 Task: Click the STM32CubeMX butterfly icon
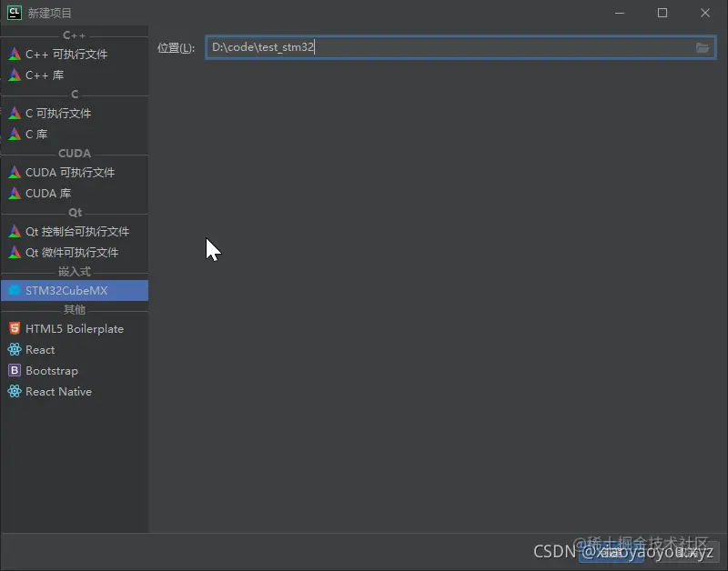pos(15,290)
